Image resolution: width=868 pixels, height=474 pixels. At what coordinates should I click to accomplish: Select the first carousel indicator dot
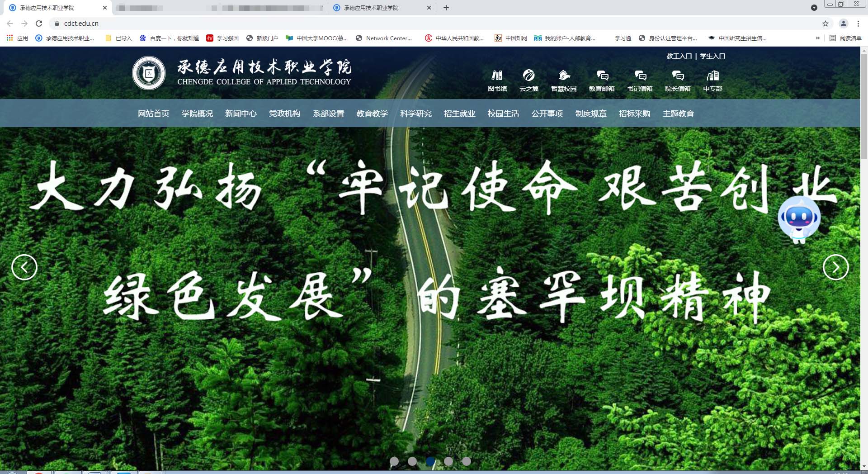(394, 461)
